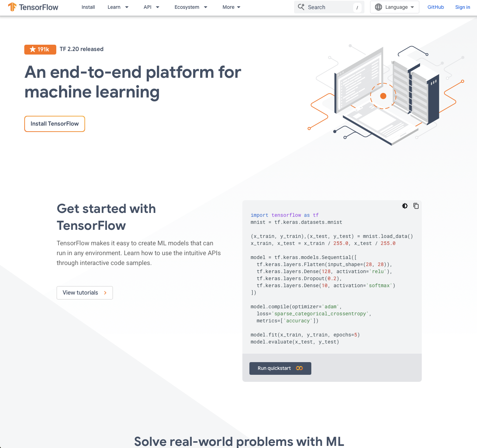Open the Language dropdown arrow
Screen dimensions: 477x448
click(412, 7)
